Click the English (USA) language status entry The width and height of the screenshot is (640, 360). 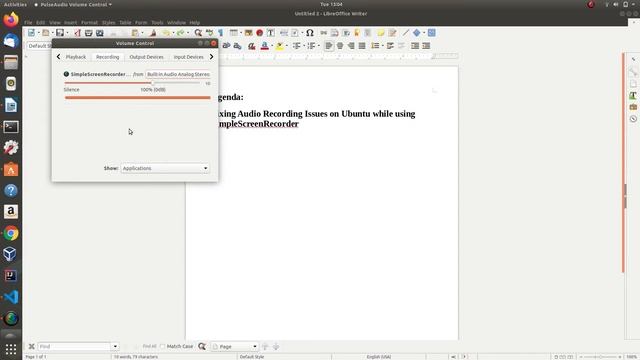coord(379,357)
